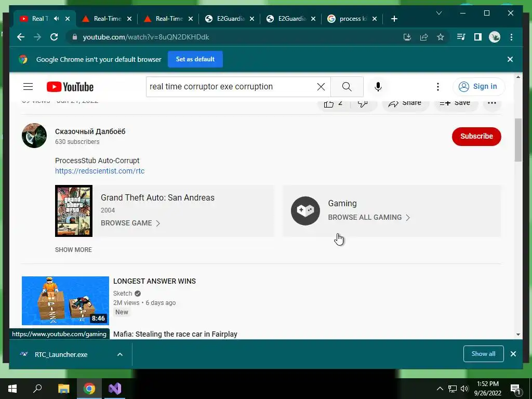Open Mafia: Stealing the race car video
The width and height of the screenshot is (532, 399).
click(175, 334)
